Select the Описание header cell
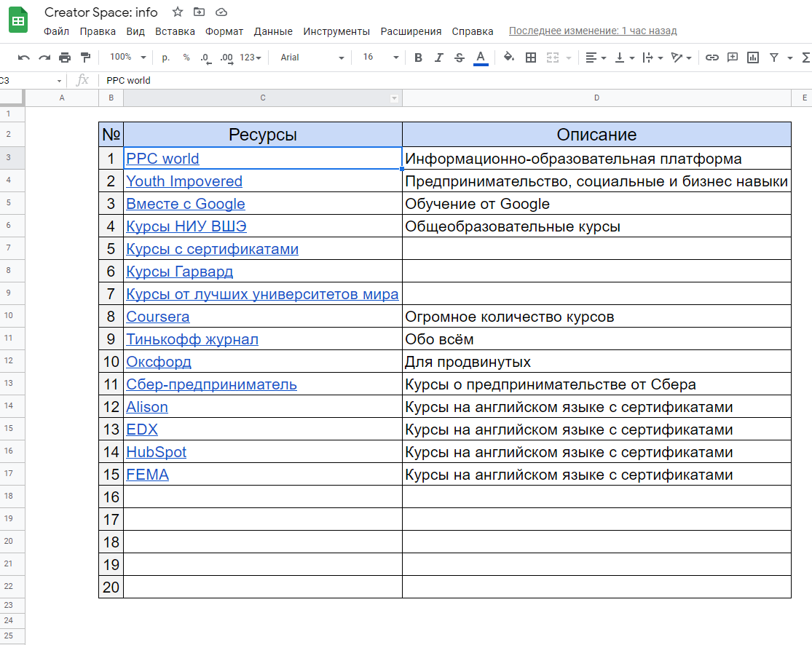812x645 pixels. point(596,135)
